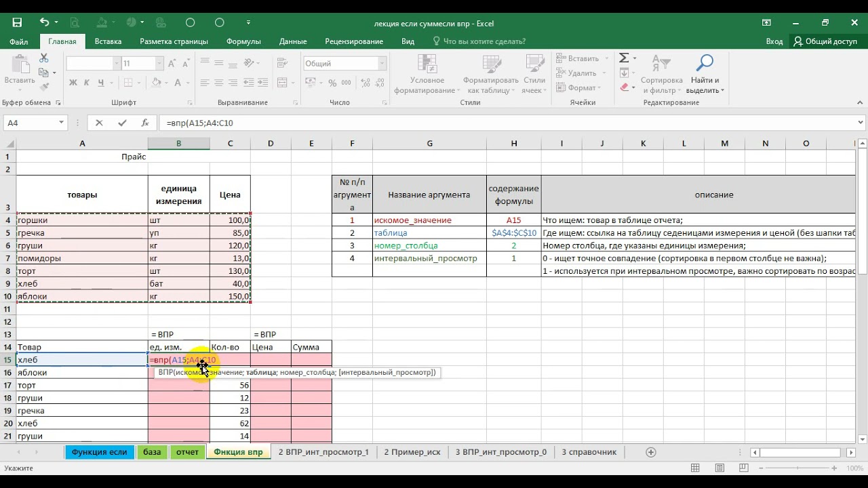Confirm formula entry with checkmark button
The height and width of the screenshot is (488, 868).
pyautogui.click(x=122, y=123)
